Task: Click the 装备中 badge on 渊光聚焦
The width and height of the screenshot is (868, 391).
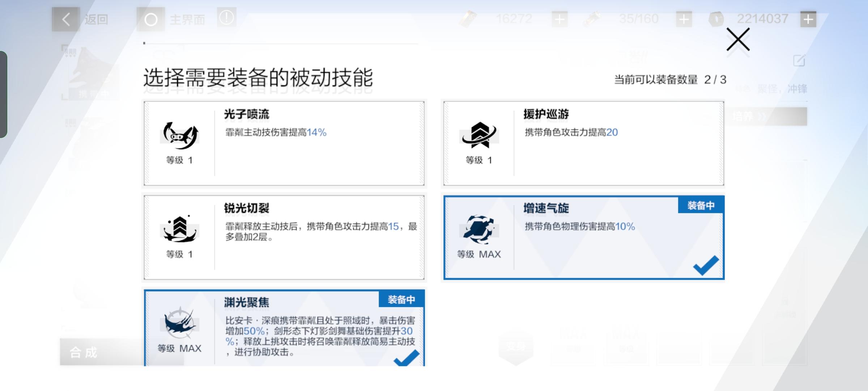Action: pyautogui.click(x=401, y=299)
